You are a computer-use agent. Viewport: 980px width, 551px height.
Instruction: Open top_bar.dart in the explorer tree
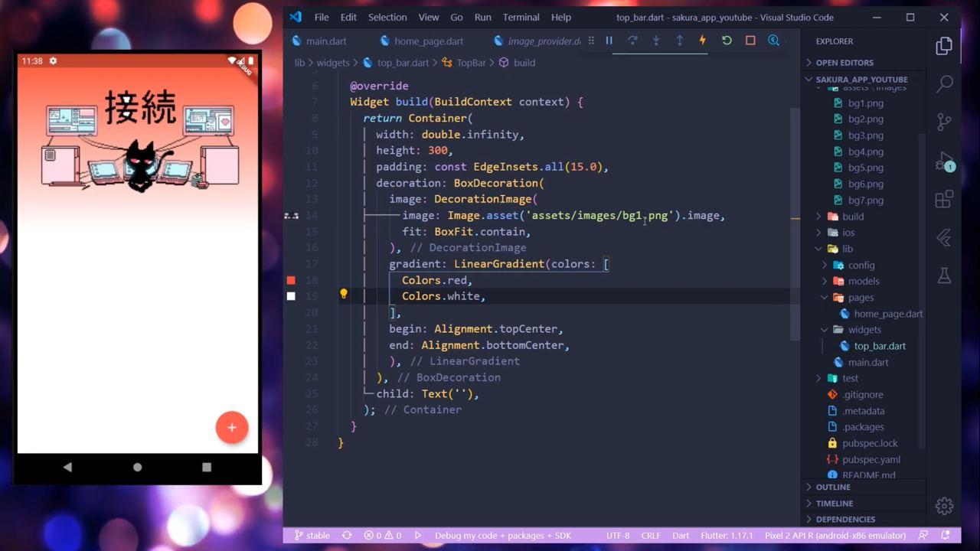(x=879, y=346)
